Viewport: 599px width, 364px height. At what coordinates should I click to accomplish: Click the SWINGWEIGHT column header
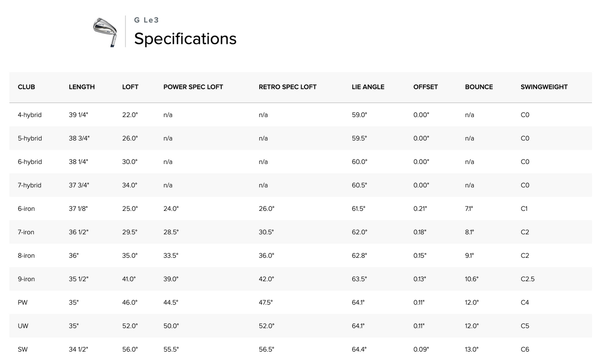[x=544, y=87]
